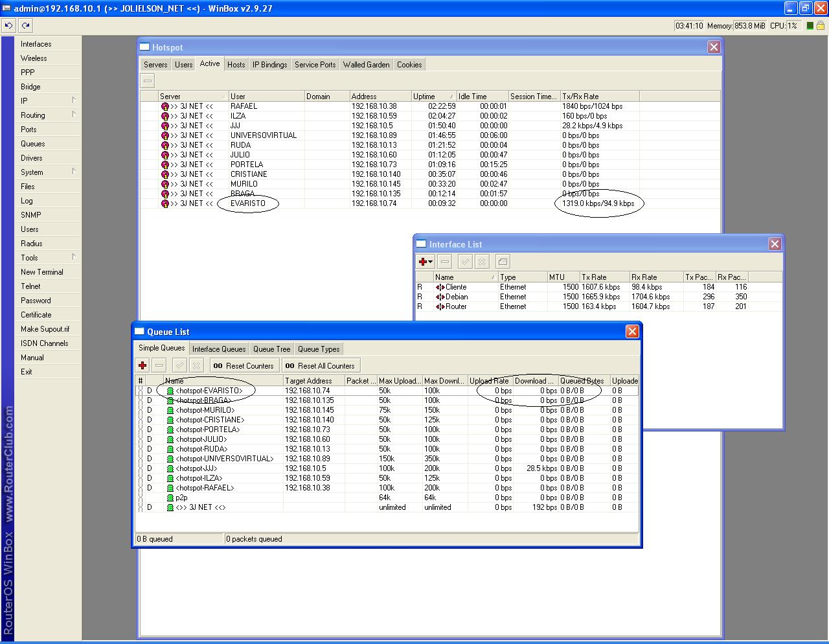Sort Interface List by Name column header
The height and width of the screenshot is (644, 829).
click(465, 277)
